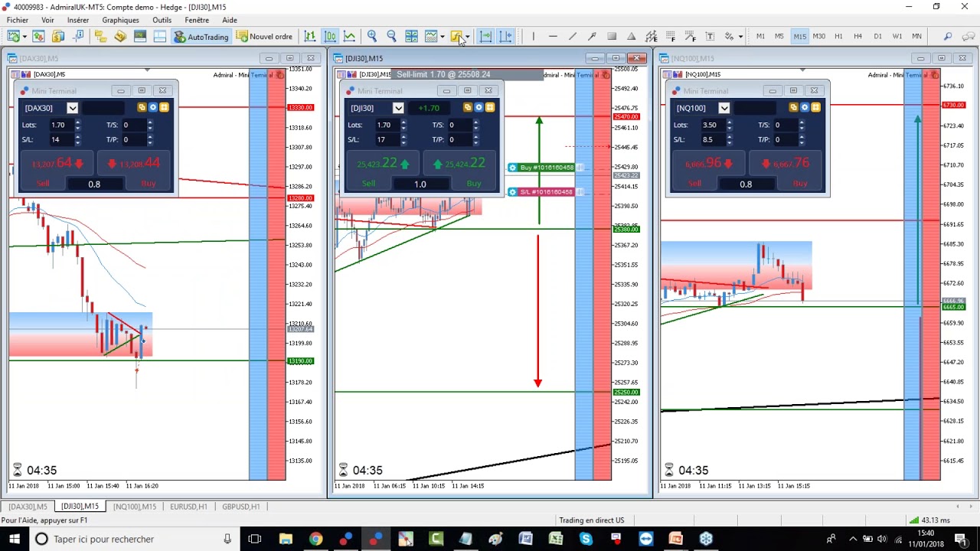Click the NQ100 red level 6730.00 label
Viewport: 980px width, 551px height.
pyautogui.click(x=953, y=105)
